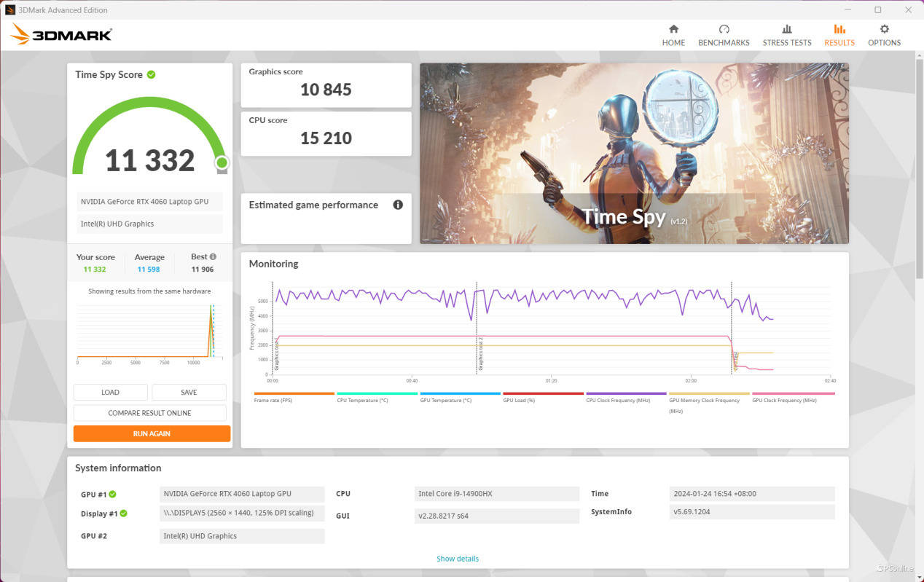The height and width of the screenshot is (582, 924).
Task: Click the info icon beside Best
Action: 214,256
